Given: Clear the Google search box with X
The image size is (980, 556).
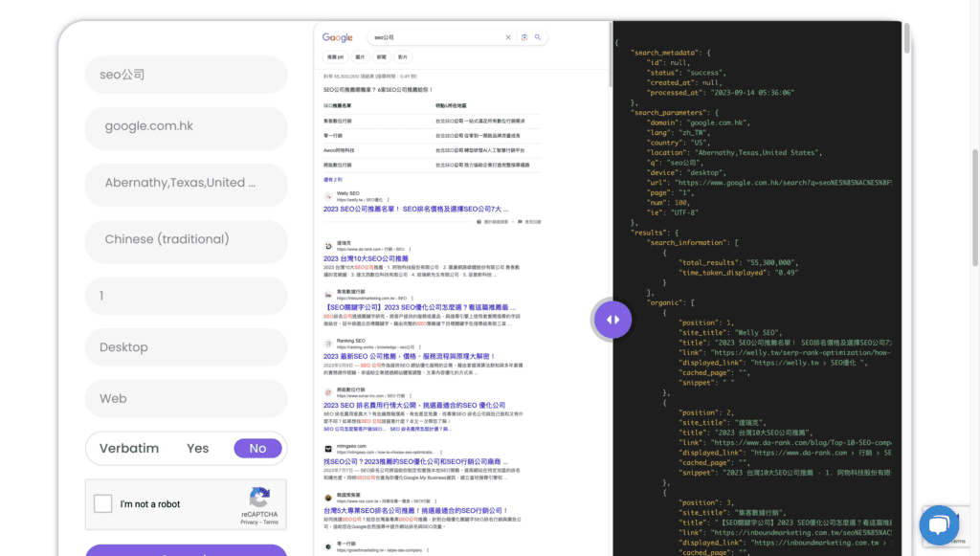Looking at the screenshot, I should [508, 37].
